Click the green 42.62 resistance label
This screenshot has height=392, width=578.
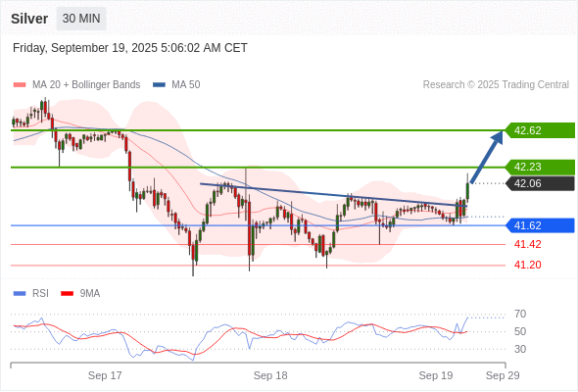(x=540, y=130)
